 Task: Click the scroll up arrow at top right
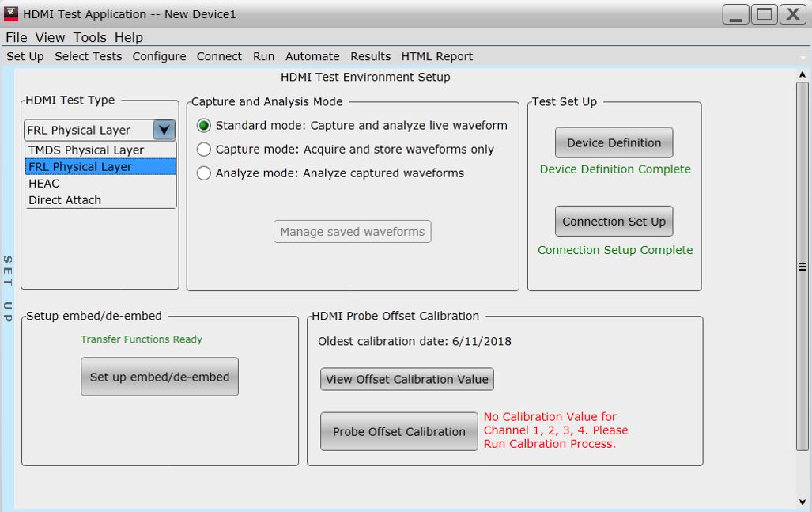point(803,75)
